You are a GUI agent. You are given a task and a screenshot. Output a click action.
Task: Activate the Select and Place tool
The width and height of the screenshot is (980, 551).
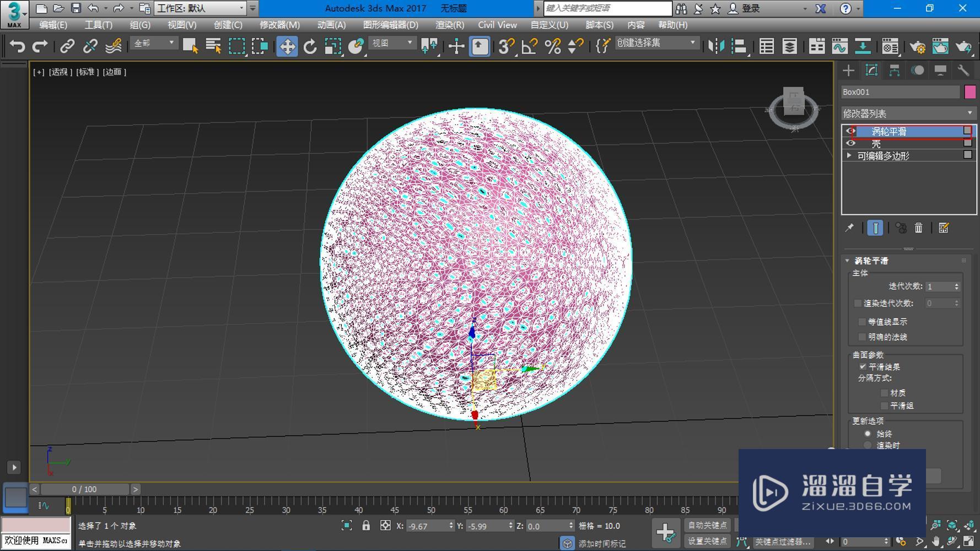coord(356,46)
